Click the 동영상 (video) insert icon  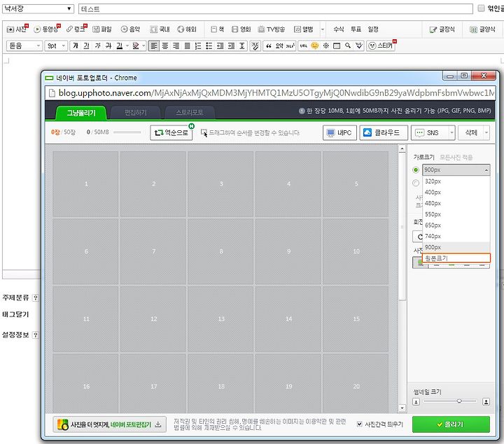[x=47, y=29]
